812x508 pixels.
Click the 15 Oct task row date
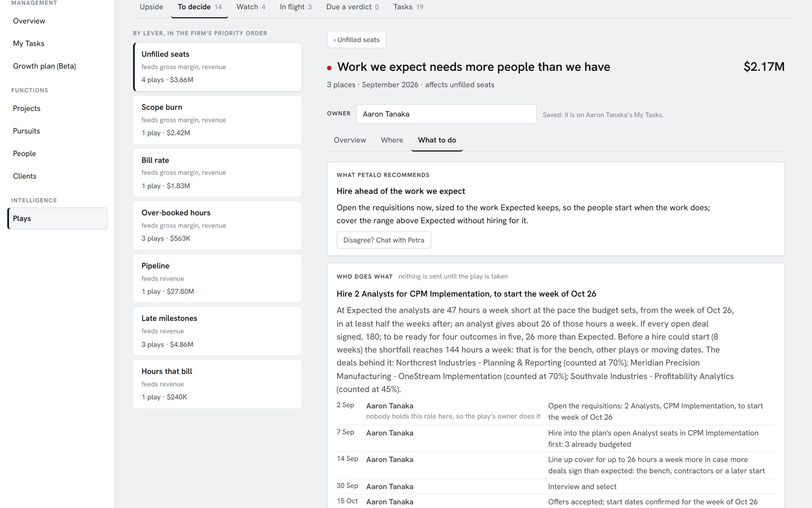(347, 501)
